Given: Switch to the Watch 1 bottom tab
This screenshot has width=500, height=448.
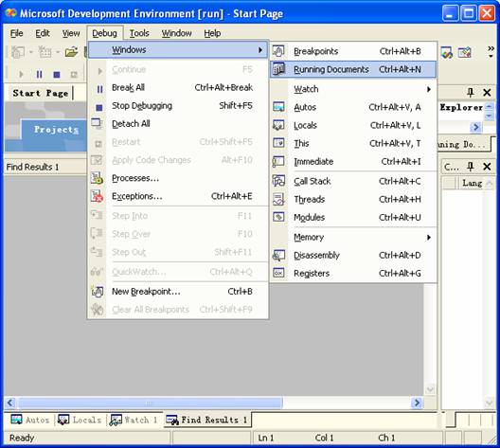Looking at the screenshot, I should coord(134,420).
